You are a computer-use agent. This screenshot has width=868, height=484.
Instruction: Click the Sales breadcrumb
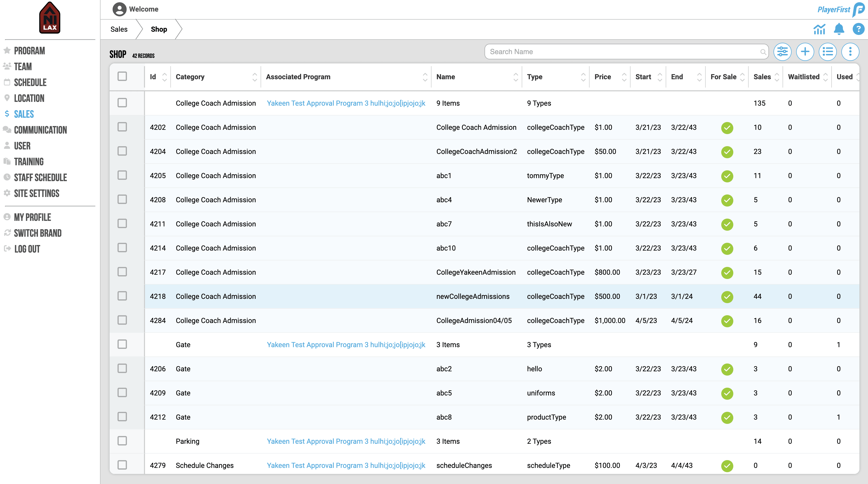[x=119, y=29]
